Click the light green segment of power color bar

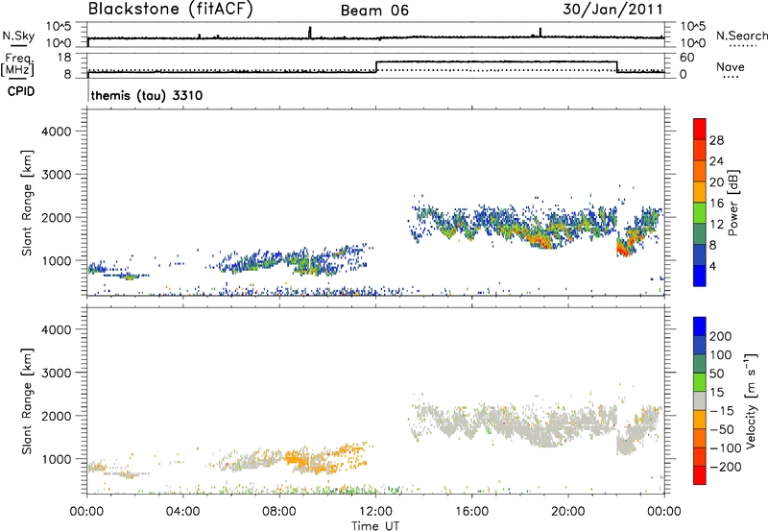[x=700, y=212]
